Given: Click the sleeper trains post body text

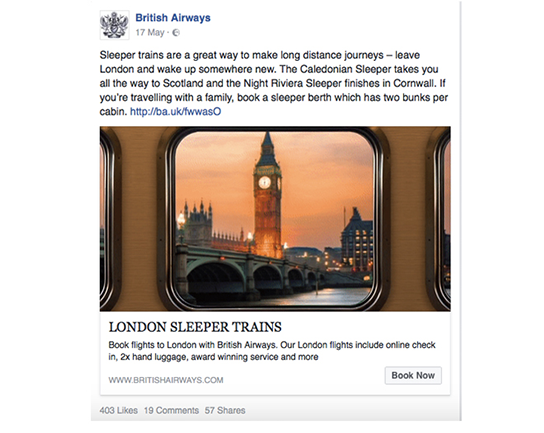Looking at the screenshot, I should click(x=274, y=83).
